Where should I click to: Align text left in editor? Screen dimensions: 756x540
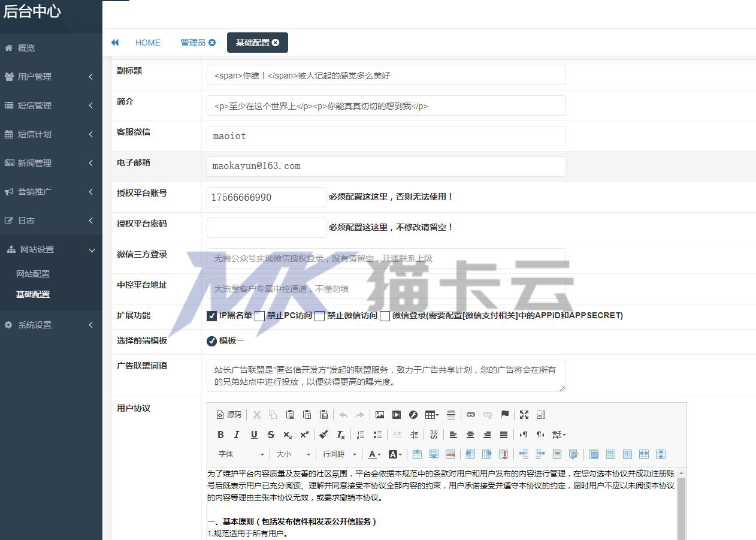tap(453, 435)
